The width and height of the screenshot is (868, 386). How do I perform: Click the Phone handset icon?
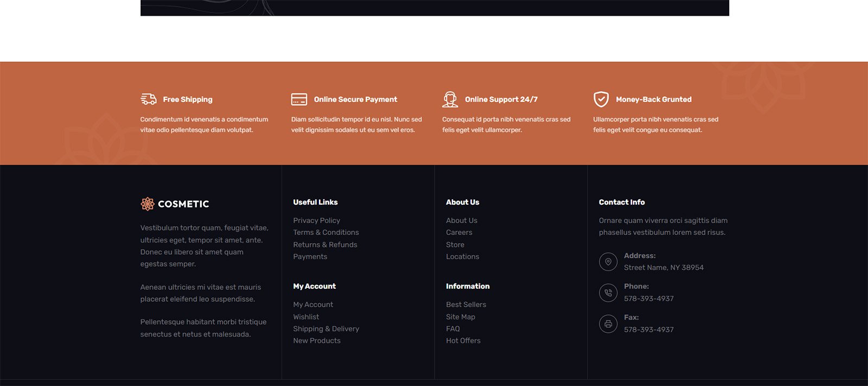[x=608, y=293]
